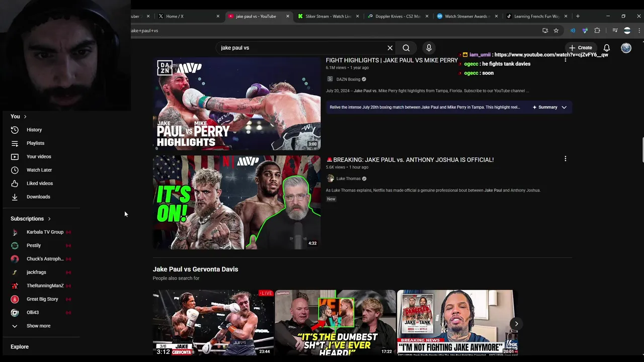Click the magnifier search button

coord(406,48)
